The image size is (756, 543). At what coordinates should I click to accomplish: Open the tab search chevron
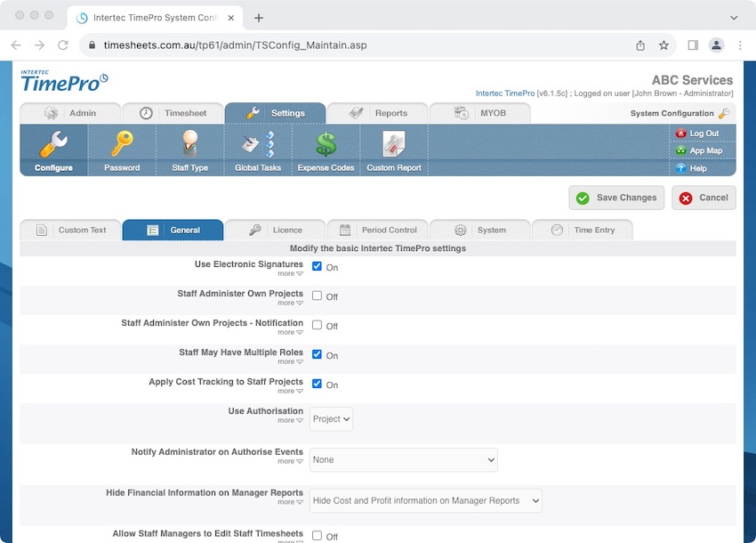[734, 18]
